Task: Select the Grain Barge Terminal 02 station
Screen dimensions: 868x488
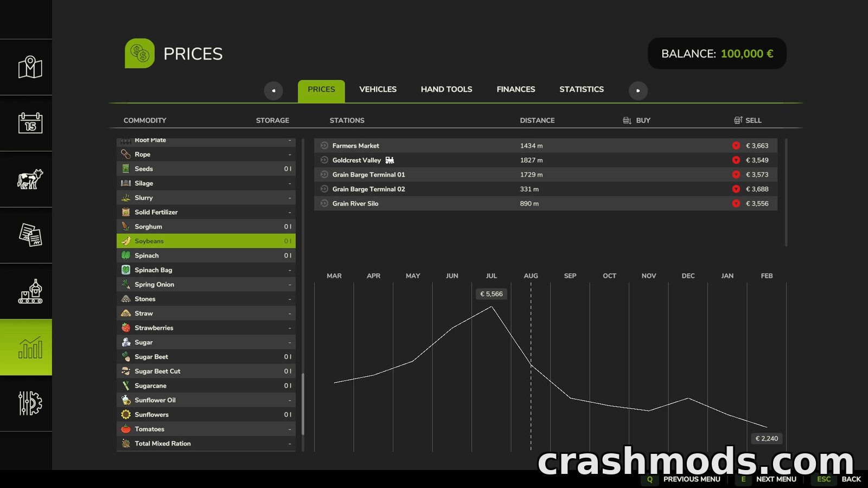Action: click(546, 189)
